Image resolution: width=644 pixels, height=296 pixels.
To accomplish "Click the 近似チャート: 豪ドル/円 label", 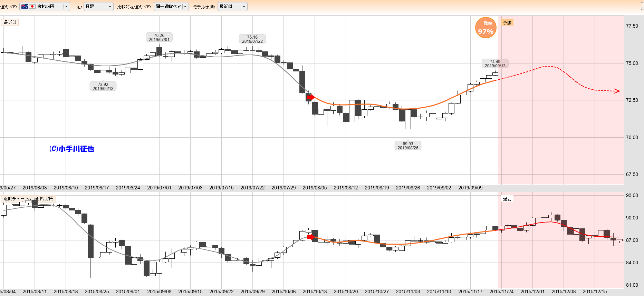I will pyautogui.click(x=29, y=199).
